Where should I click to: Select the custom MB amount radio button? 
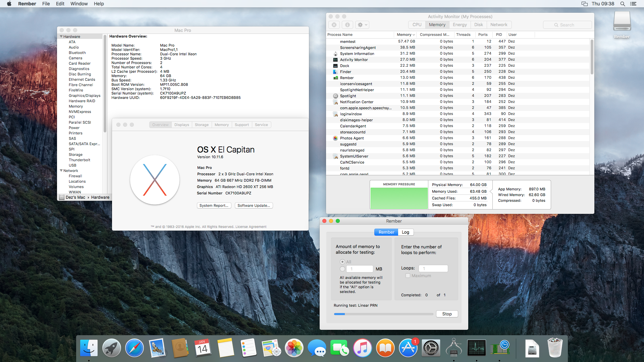342,269
